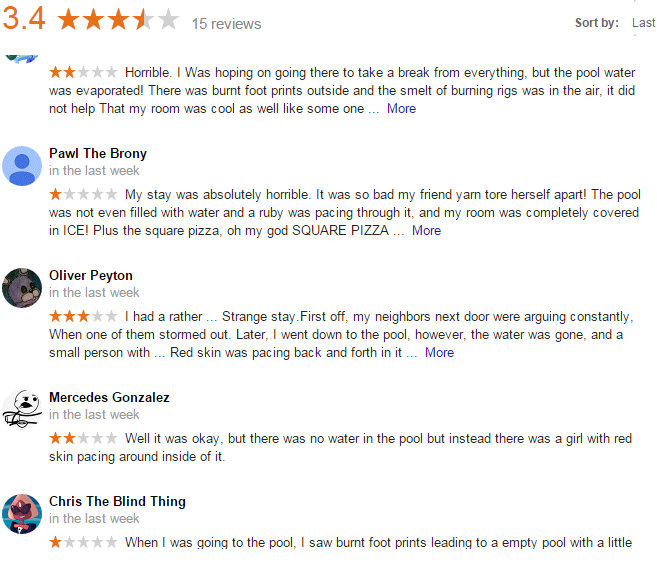Click Mercedes Gonzalez's two-star rating
Image resolution: width=657 pixels, height=565 pixels.
tap(83, 439)
